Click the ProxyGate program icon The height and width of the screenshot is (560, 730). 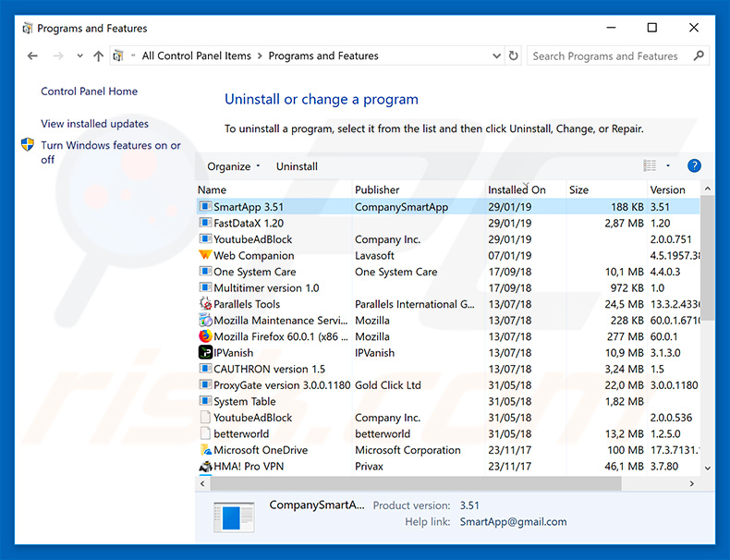tap(205, 385)
